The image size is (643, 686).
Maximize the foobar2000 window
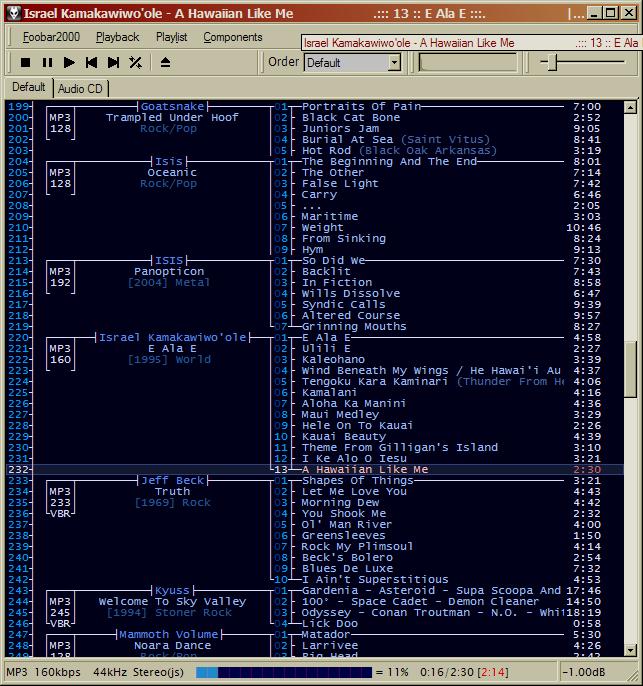611,13
